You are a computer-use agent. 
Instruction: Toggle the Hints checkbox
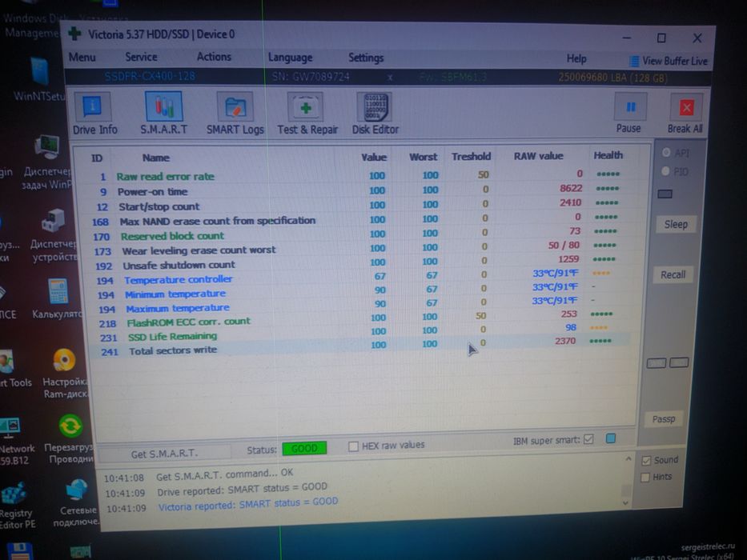pyautogui.click(x=645, y=477)
